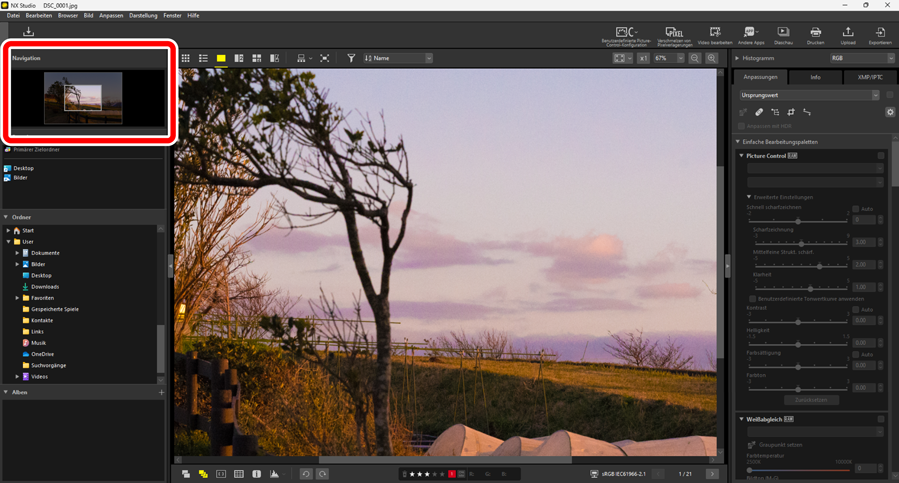Check 'Benutzerdefinierte Tonwertkurve anwenden' option
This screenshot has height=483, width=899.
pos(753,298)
